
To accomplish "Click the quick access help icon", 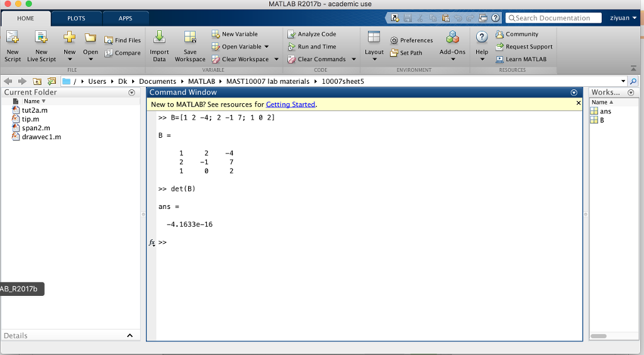I will (x=496, y=18).
